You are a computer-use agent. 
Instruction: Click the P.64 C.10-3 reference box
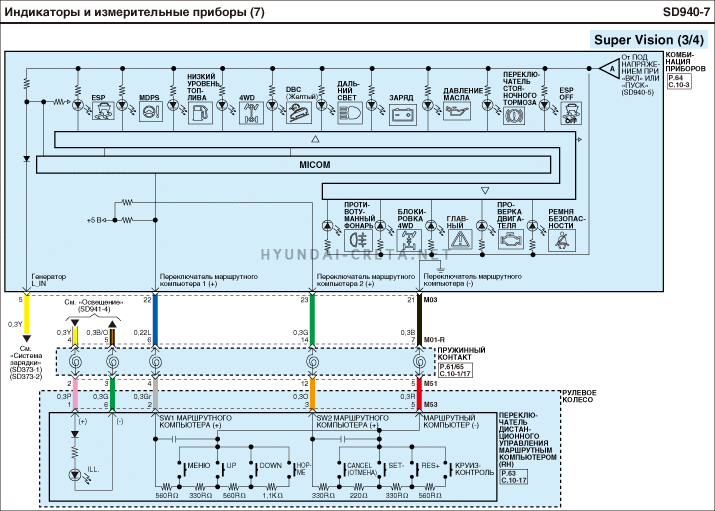tap(679, 82)
